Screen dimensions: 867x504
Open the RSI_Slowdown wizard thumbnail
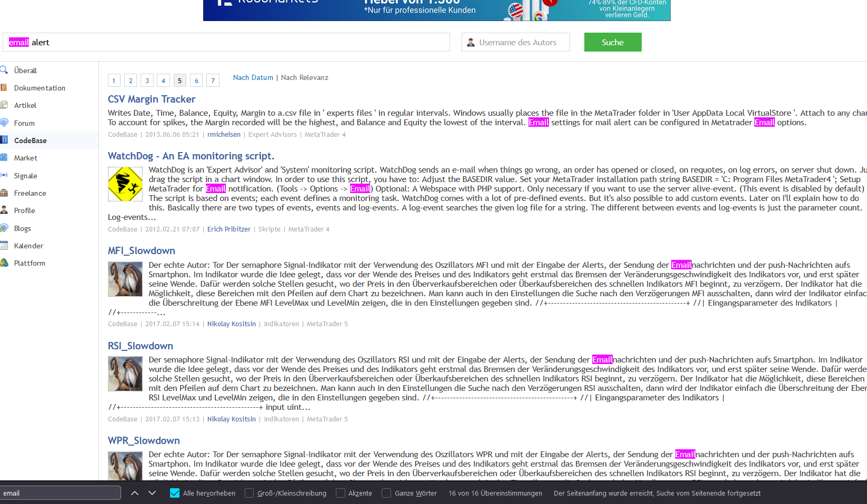[x=125, y=374]
